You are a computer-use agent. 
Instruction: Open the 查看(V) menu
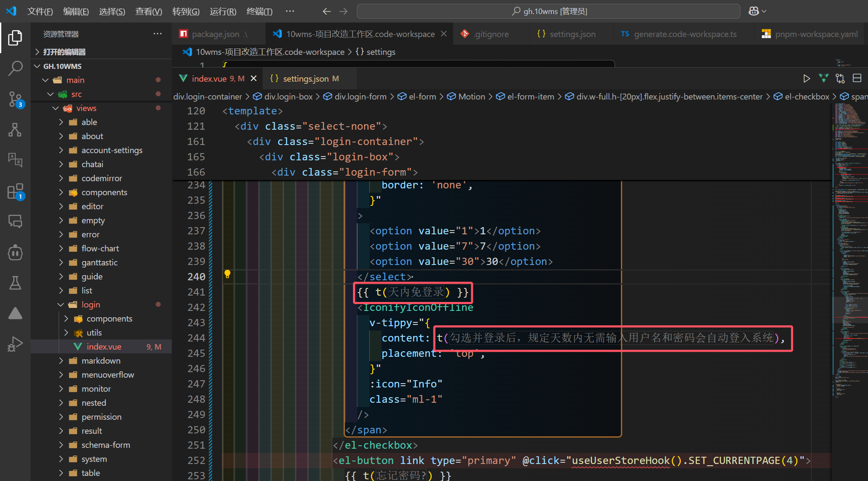(x=149, y=11)
